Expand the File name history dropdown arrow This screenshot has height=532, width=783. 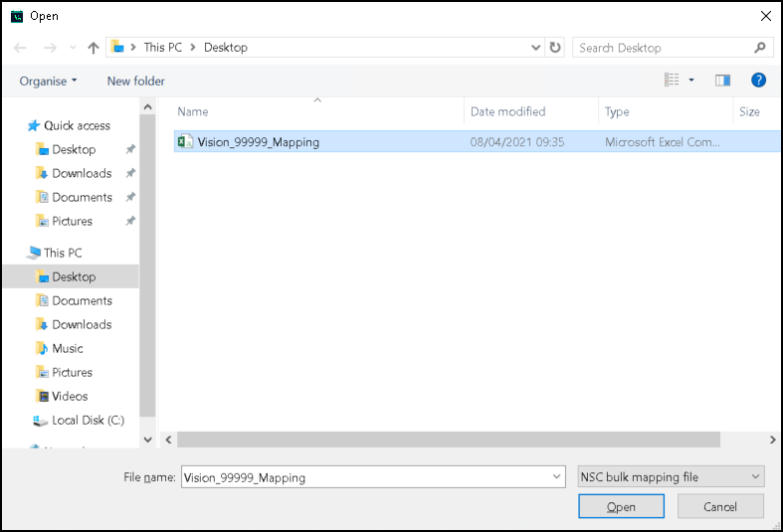pyautogui.click(x=556, y=477)
